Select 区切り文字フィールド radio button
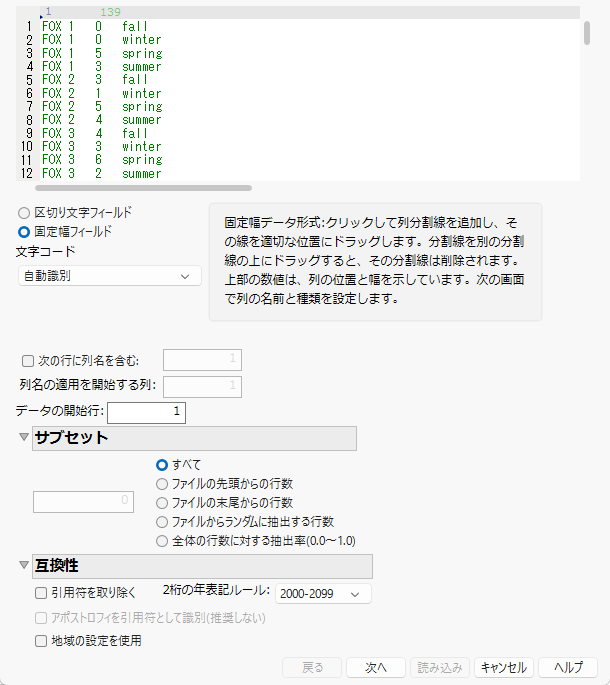 click(24, 213)
